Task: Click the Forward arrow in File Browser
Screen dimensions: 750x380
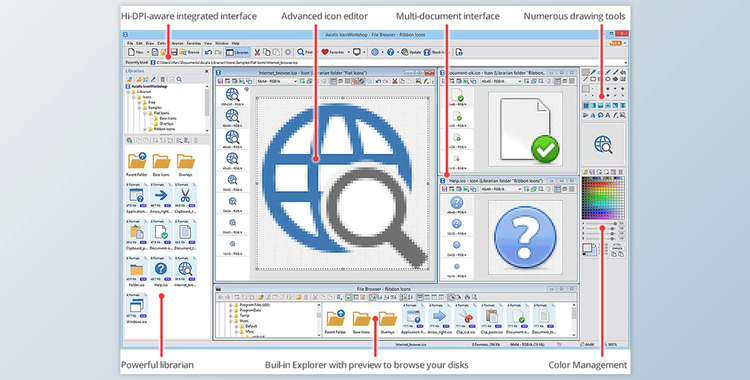Action: click(228, 298)
